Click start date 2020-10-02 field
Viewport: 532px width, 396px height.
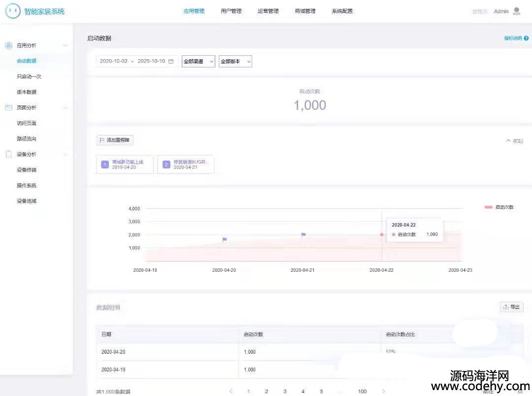click(114, 61)
